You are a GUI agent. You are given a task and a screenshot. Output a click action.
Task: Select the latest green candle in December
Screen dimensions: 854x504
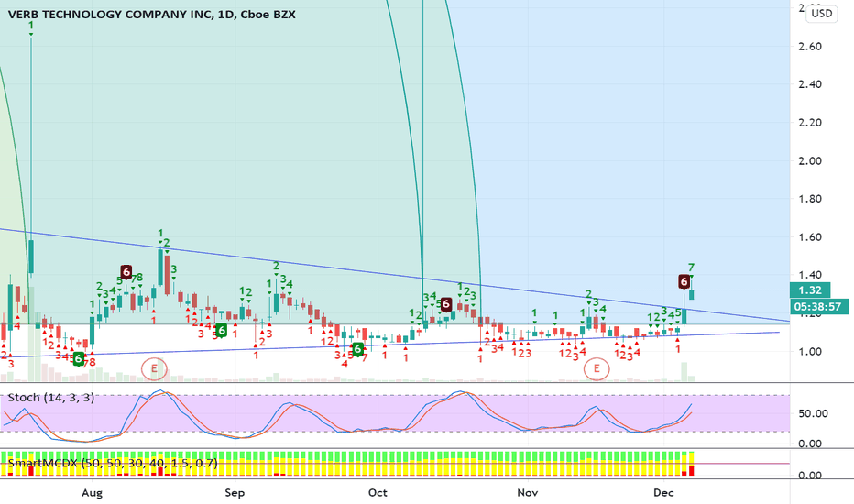(692, 294)
